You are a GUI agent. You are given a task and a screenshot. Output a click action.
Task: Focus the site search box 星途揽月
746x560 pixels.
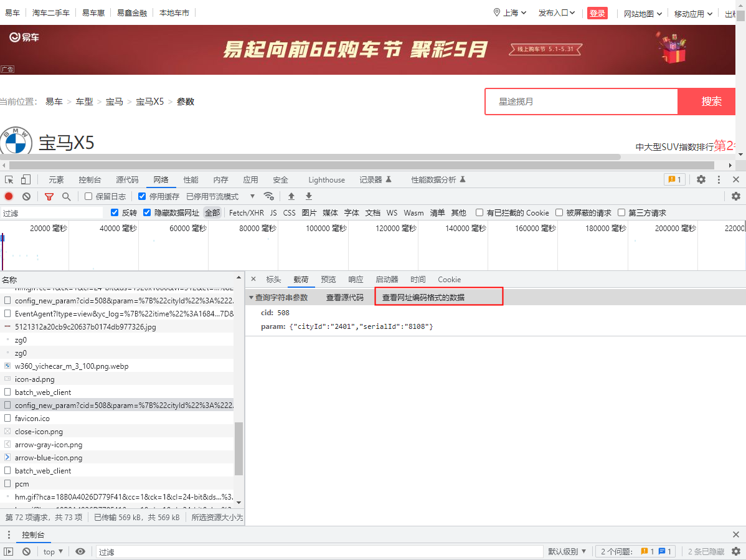[582, 102]
